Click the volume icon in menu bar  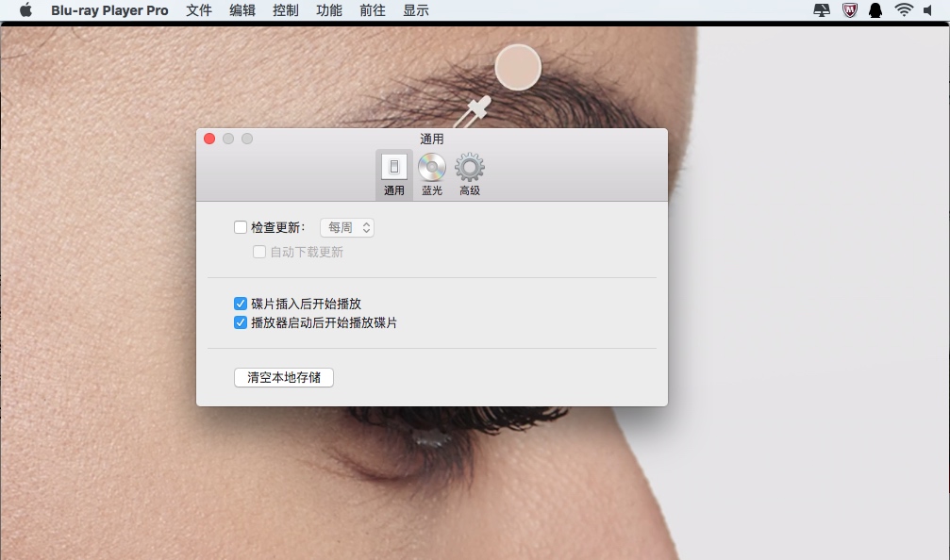tap(932, 10)
